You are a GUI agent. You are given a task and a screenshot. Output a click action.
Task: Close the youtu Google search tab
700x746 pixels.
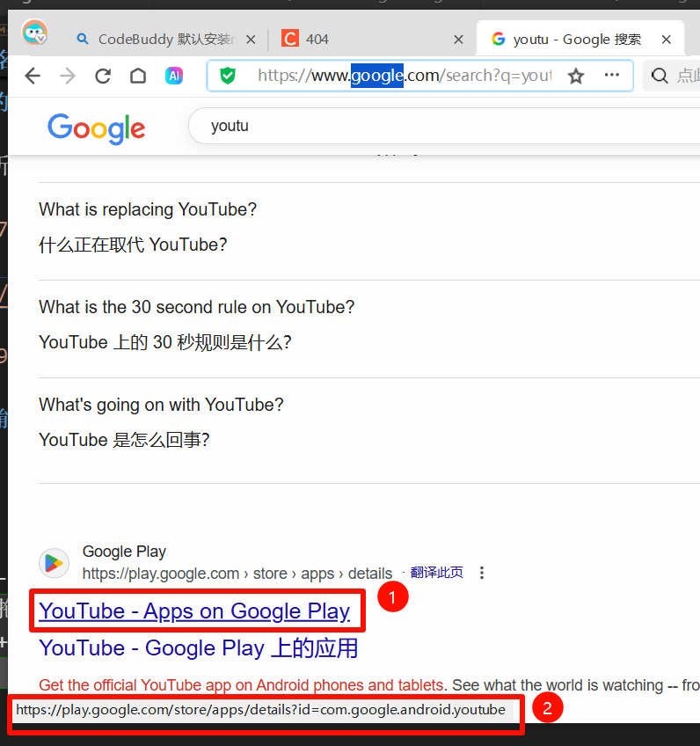click(667, 40)
